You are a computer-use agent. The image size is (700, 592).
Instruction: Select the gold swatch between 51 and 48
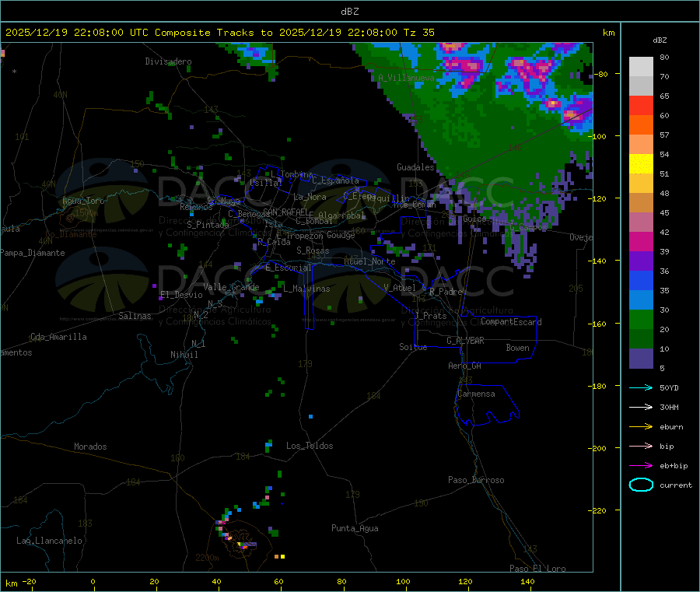point(641,184)
